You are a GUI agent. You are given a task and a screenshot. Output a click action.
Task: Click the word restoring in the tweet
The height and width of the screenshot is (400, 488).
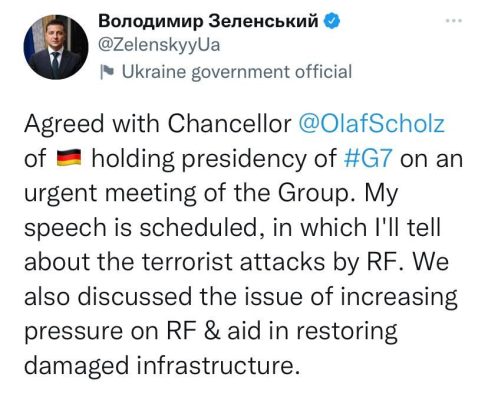(x=347, y=332)
